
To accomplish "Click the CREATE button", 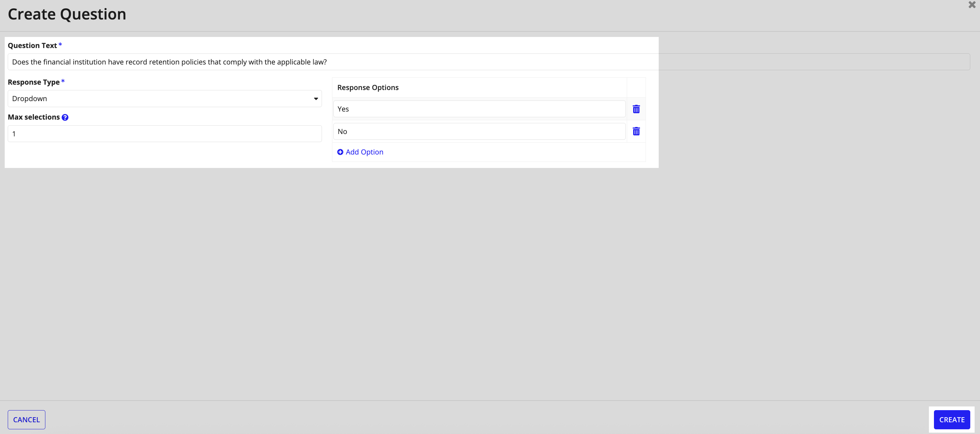I will (x=952, y=420).
